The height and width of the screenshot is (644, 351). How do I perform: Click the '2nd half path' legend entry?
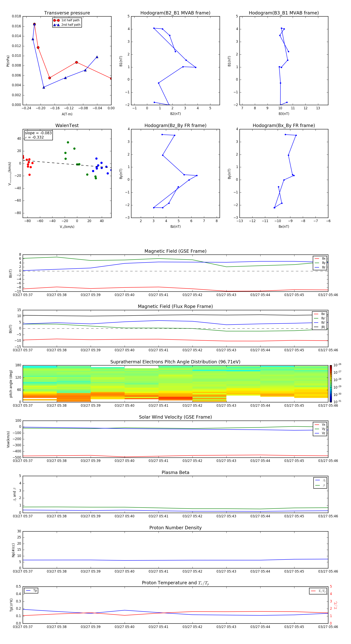point(67,25)
